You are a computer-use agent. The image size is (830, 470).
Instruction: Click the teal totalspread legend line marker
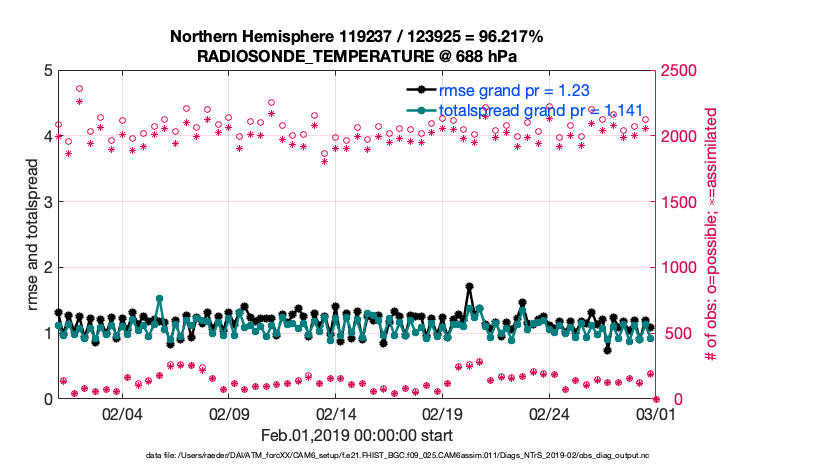pyautogui.click(x=424, y=110)
